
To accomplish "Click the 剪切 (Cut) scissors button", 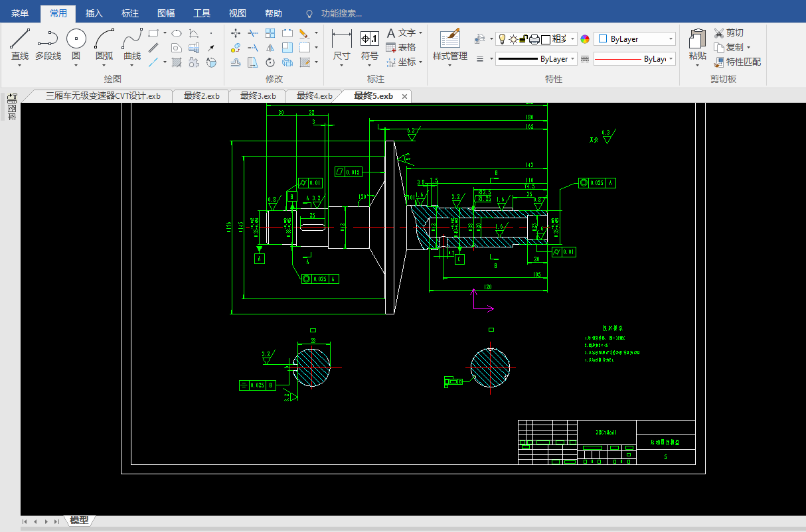I will point(728,33).
